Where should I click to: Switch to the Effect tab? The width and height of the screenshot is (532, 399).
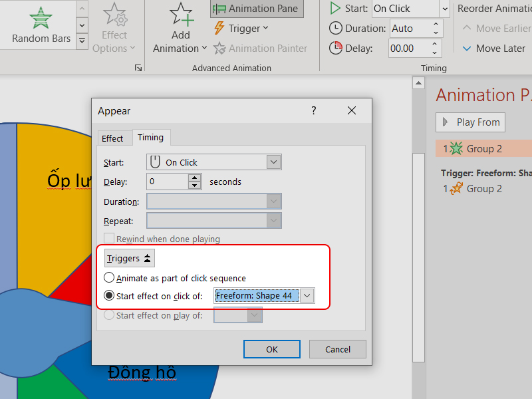click(x=112, y=138)
